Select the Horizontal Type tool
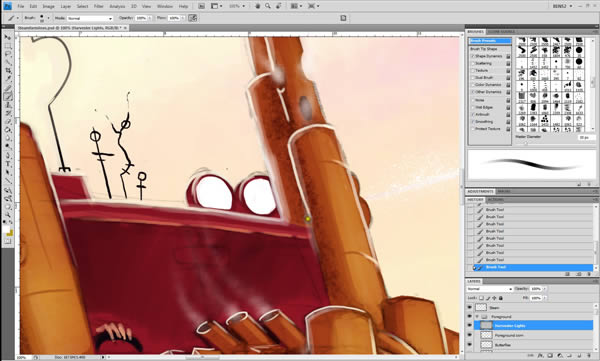The image size is (600, 361). pyautogui.click(x=8, y=164)
